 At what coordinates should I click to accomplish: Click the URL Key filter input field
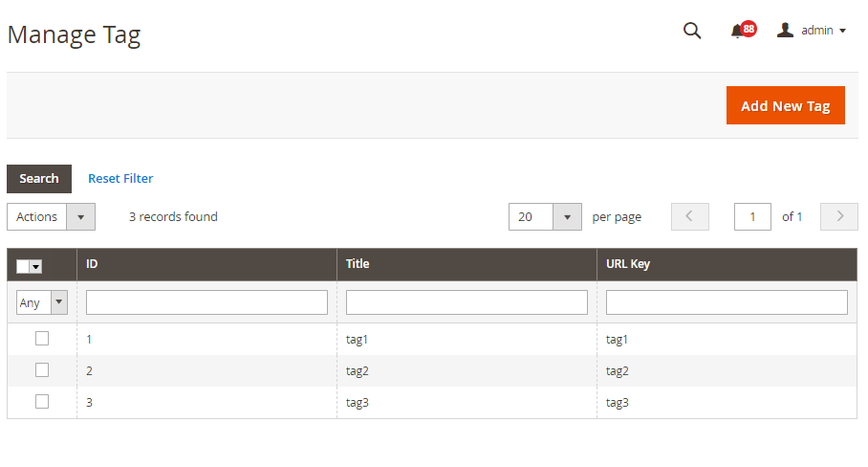coord(727,302)
